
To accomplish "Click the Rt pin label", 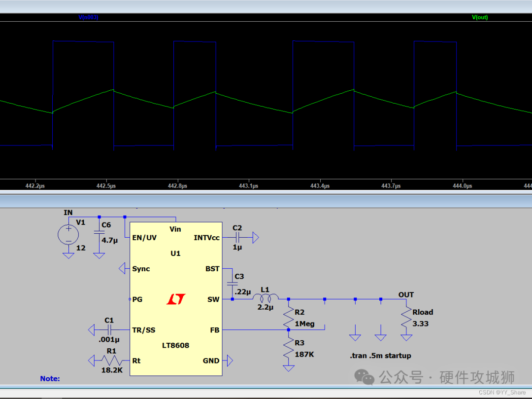I will pos(136,361).
